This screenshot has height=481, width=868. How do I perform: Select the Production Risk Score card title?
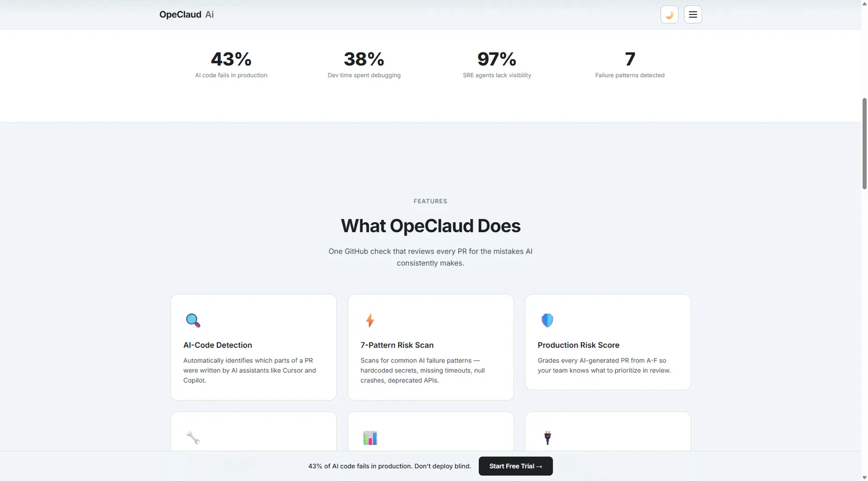click(x=578, y=345)
